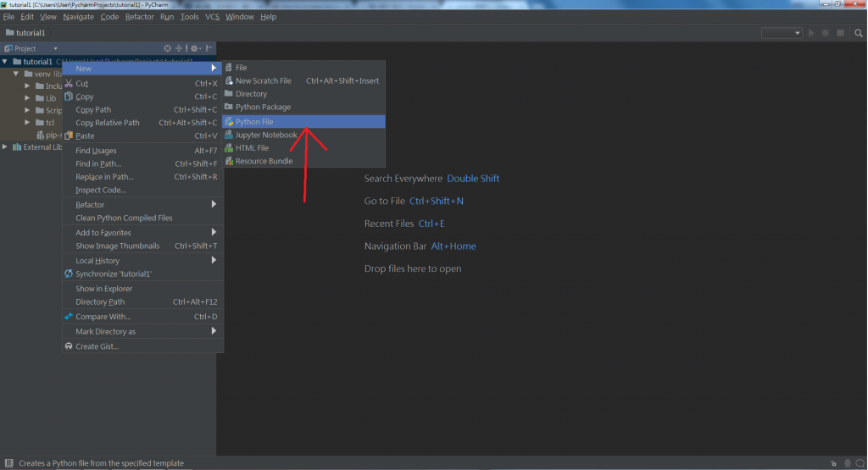Open the VCS menu

(x=212, y=17)
